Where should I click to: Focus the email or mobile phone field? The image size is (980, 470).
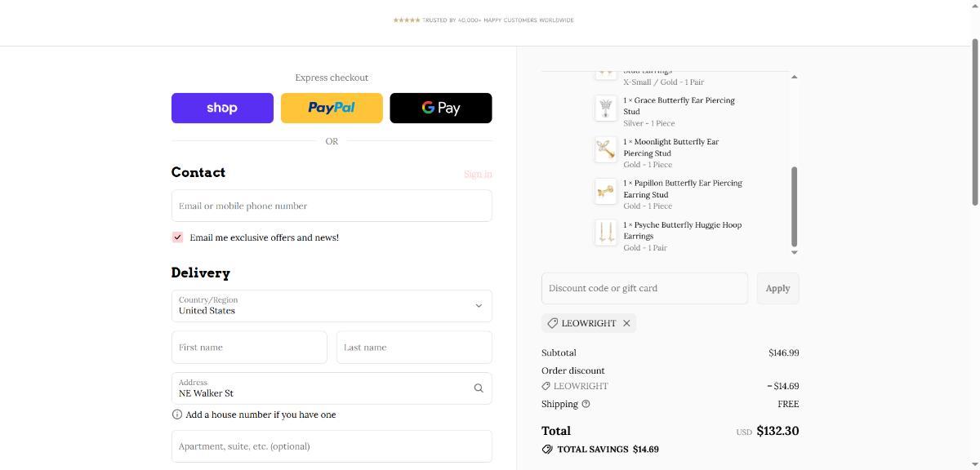[x=332, y=206]
